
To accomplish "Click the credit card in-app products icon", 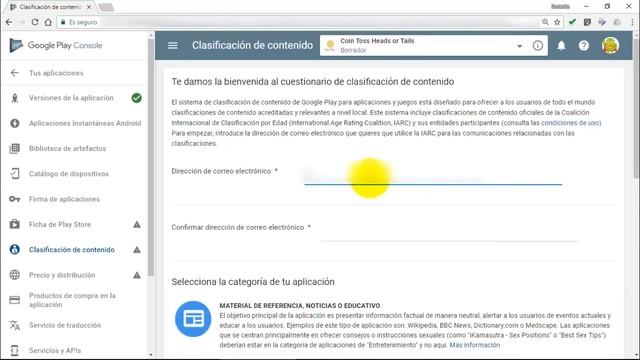I will coord(15,300).
